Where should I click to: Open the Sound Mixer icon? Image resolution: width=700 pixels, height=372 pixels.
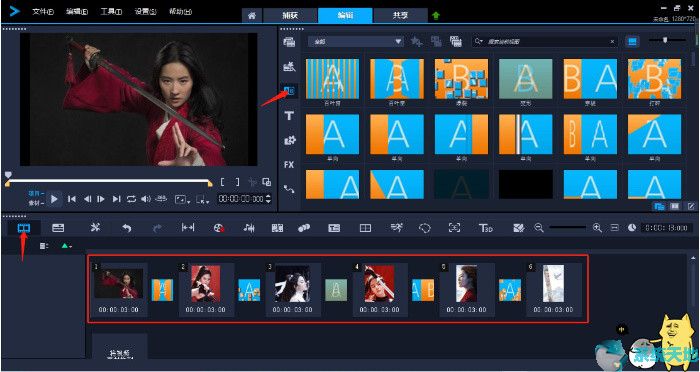[x=249, y=228]
